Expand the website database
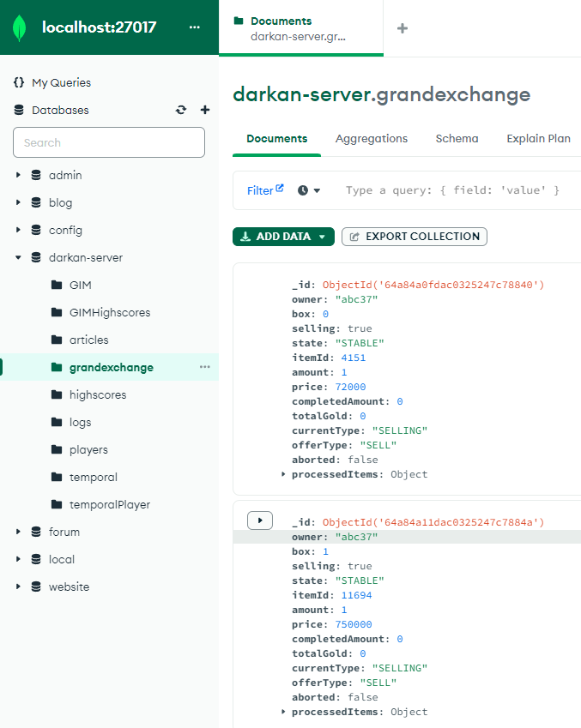Screen dimensions: 581x728 click(18, 587)
